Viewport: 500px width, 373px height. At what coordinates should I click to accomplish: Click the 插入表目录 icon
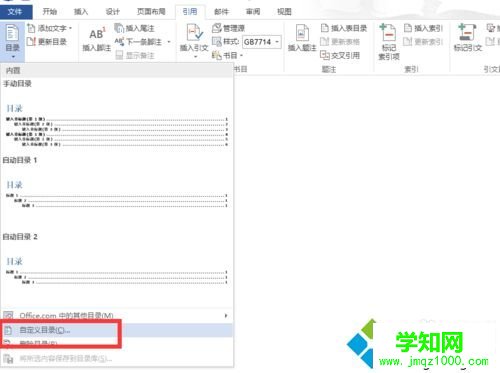point(325,28)
